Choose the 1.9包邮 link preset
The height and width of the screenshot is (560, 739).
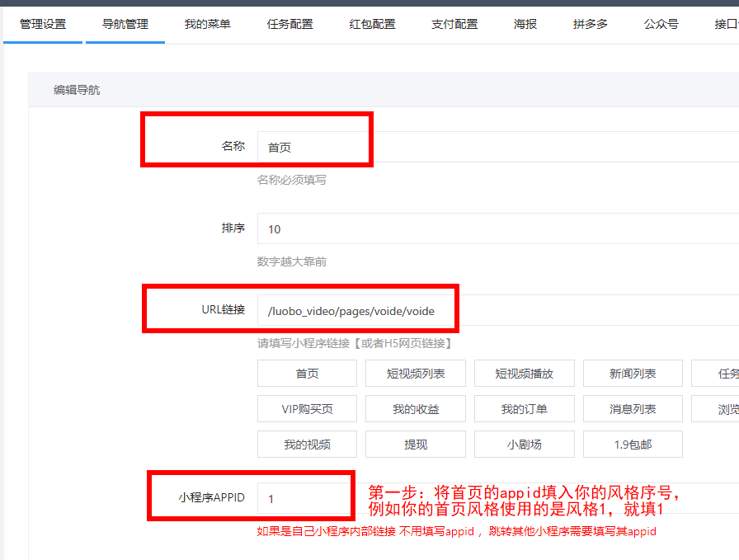click(x=633, y=444)
